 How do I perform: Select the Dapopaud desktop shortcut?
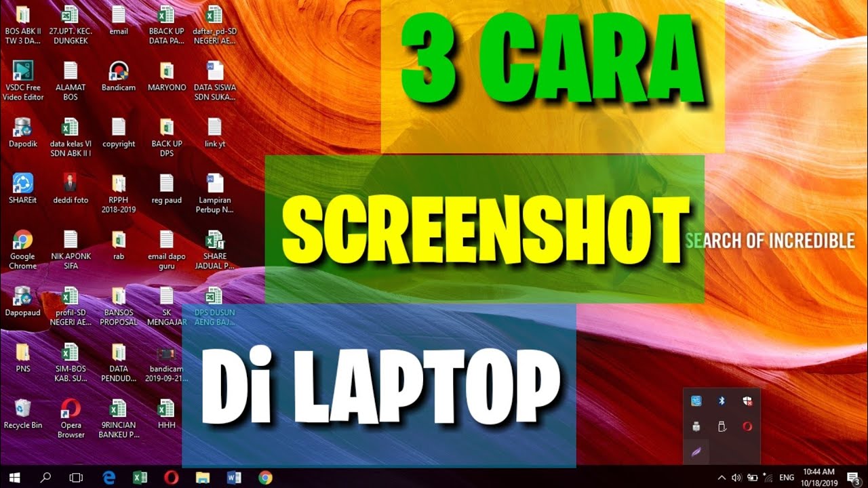tap(23, 302)
